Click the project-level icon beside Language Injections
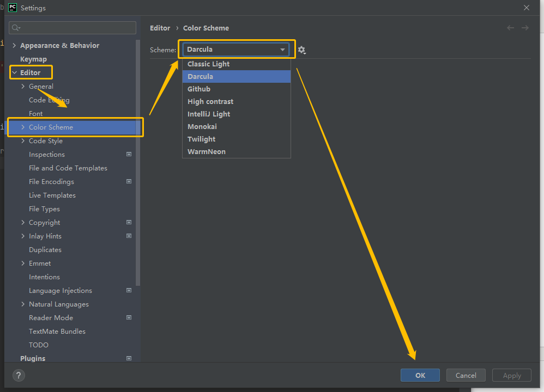Viewport: 544px width, 392px height. coord(129,290)
